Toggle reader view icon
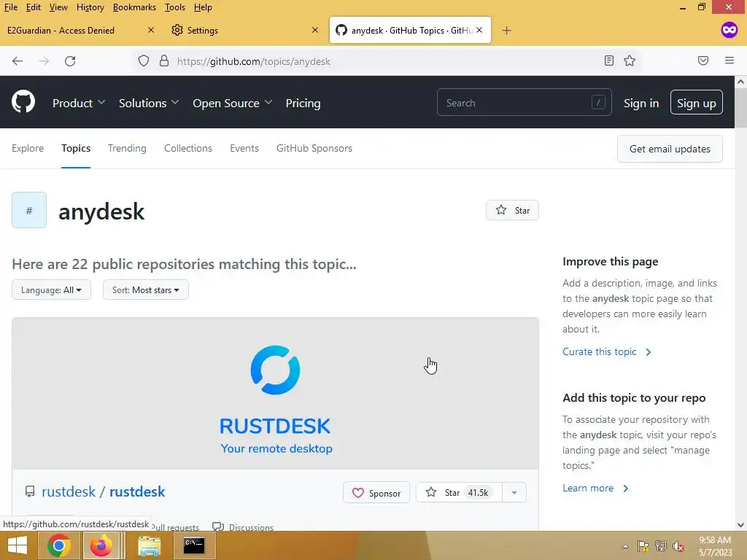The image size is (747, 560). coord(609,61)
